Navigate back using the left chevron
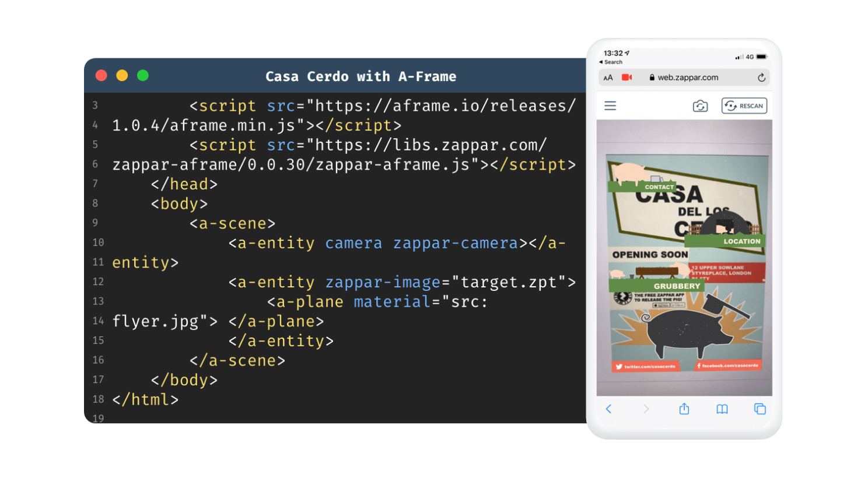Image resolution: width=868 pixels, height=478 pixels. 609,409
